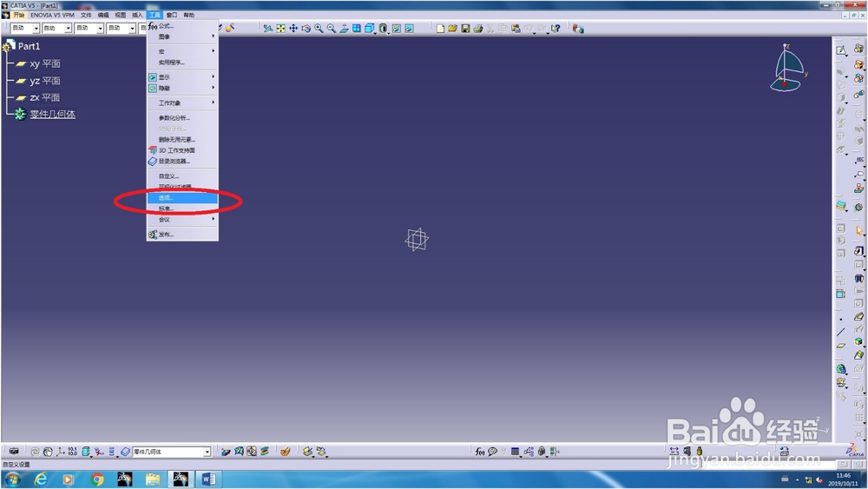Image resolution: width=868 pixels, height=489 pixels.
Task: Open Google Chrome from taskbar
Action: [97, 479]
